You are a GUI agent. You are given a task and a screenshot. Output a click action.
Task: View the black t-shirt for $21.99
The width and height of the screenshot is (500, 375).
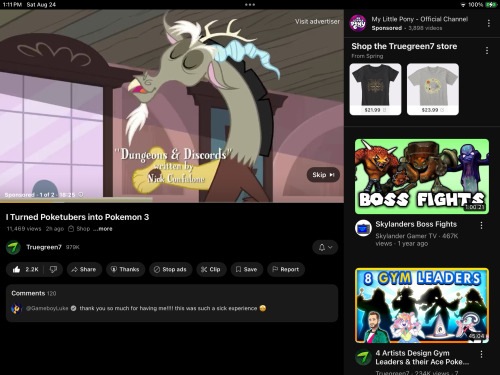pos(375,89)
